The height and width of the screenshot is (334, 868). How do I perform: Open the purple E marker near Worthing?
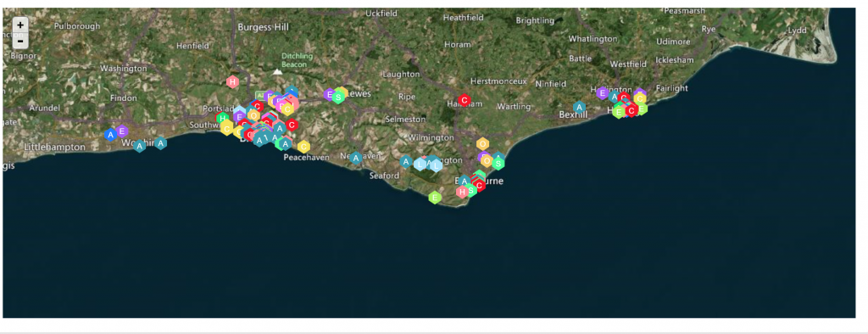(x=122, y=131)
